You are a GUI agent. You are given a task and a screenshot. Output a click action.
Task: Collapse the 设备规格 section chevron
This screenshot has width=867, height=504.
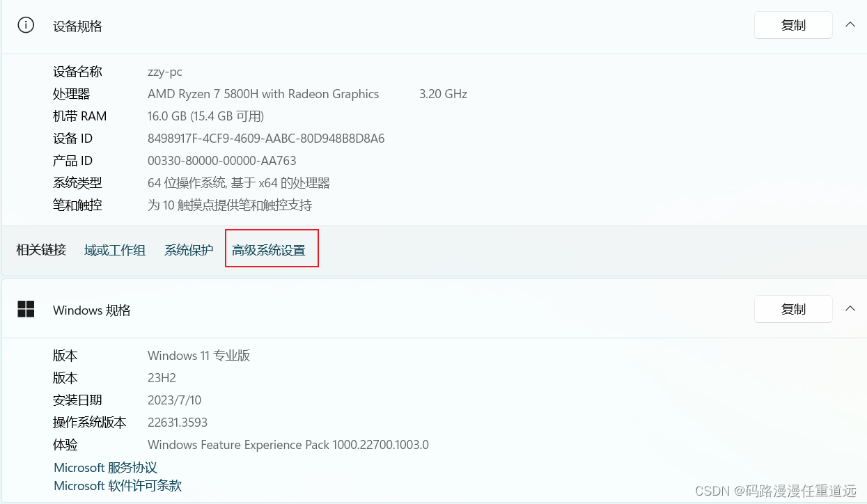pyautogui.click(x=850, y=23)
